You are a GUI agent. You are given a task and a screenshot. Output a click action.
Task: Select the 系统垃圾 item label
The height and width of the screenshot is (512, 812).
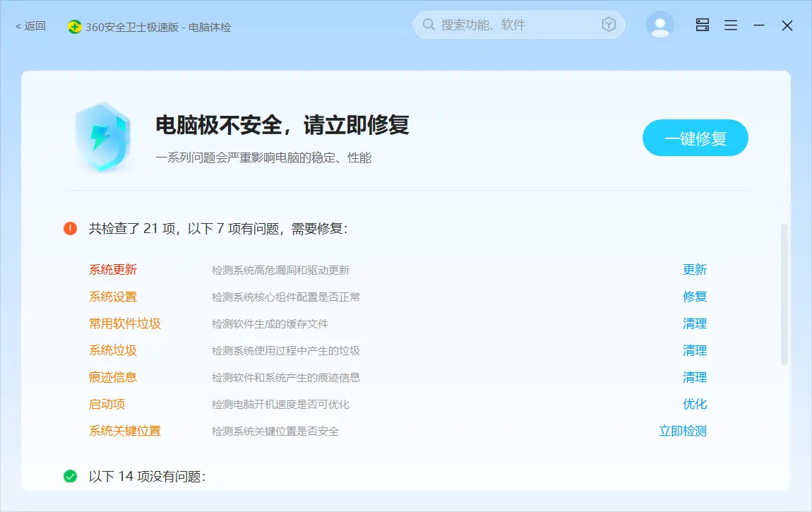point(113,350)
